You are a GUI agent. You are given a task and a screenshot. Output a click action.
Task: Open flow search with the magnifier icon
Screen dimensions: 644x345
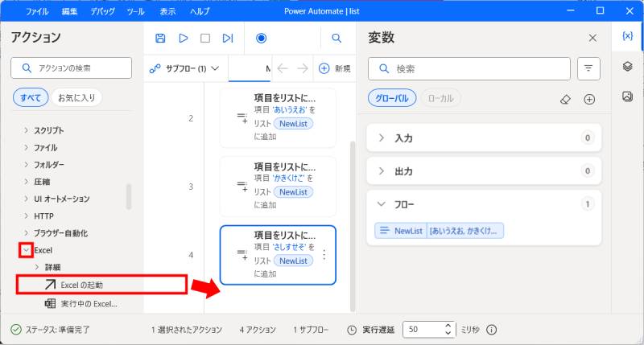point(336,38)
